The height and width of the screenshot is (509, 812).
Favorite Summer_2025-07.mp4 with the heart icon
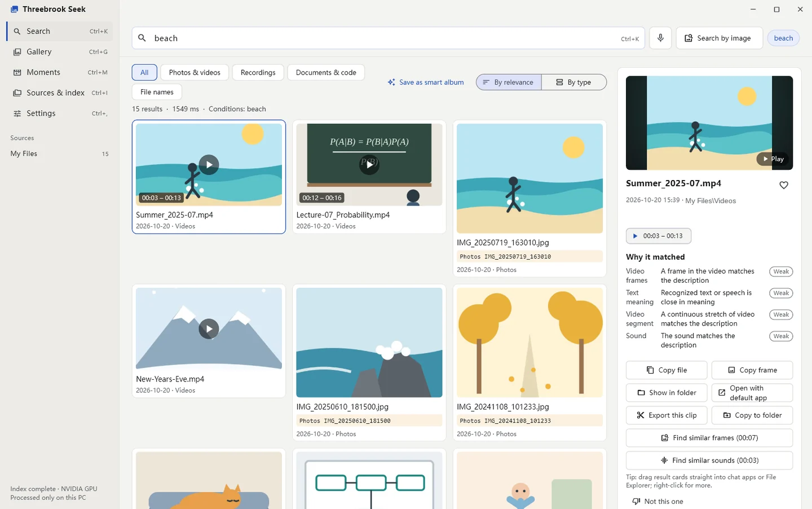click(x=784, y=185)
